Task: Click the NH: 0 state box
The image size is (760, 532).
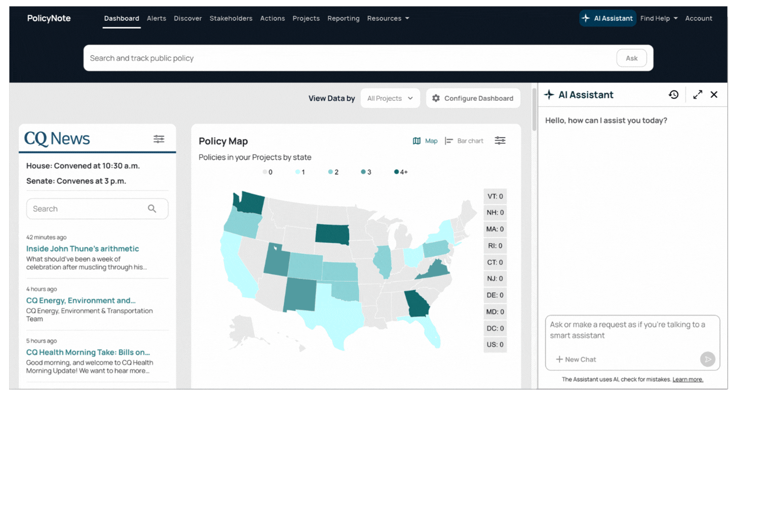Action: pos(495,213)
